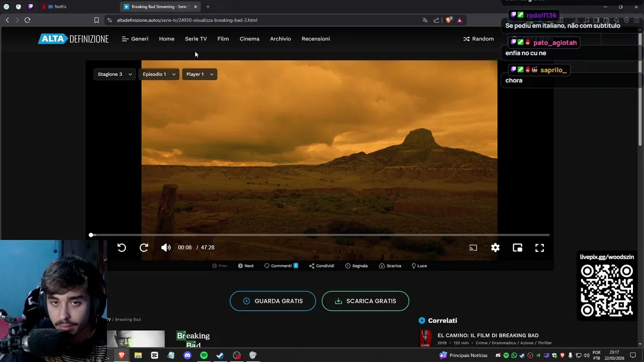
Task: Open the Serie TV menu item
Action: pos(196,39)
